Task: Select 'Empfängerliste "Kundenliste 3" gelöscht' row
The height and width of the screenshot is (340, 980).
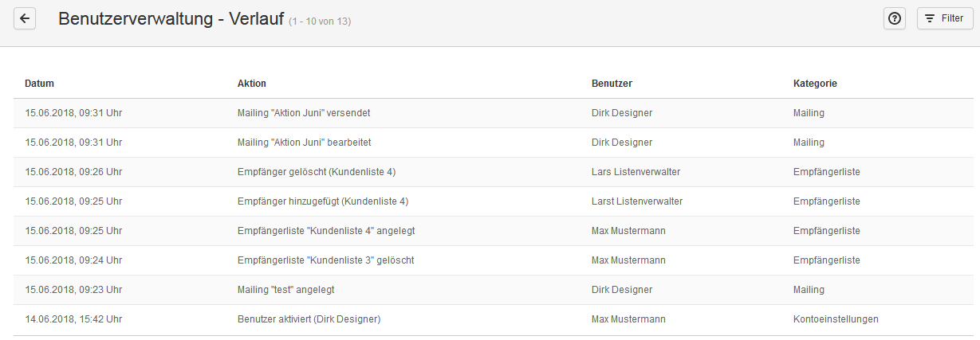Action: pyautogui.click(x=493, y=260)
